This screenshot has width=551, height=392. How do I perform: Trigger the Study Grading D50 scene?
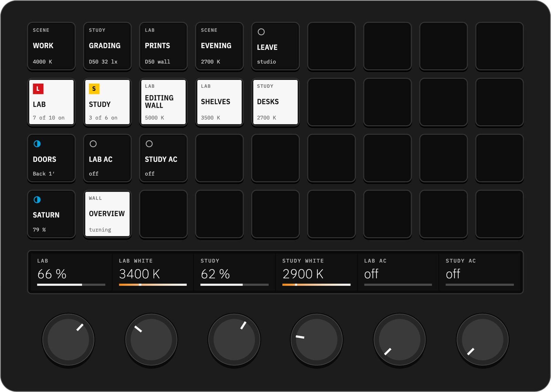(x=107, y=46)
